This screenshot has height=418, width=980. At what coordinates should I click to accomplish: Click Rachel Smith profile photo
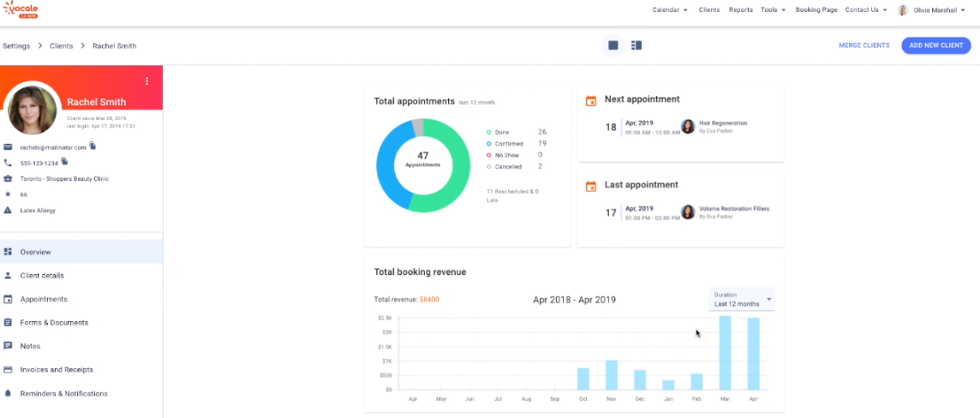pos(32,110)
